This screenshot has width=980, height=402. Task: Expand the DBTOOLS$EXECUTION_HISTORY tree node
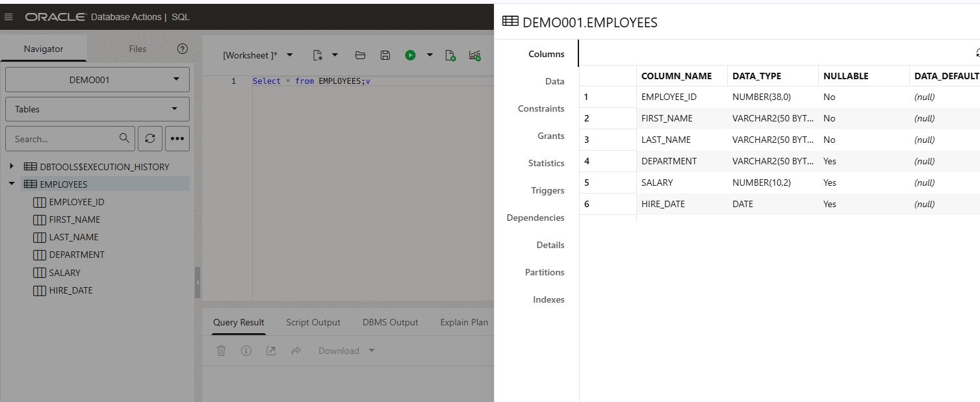12,167
